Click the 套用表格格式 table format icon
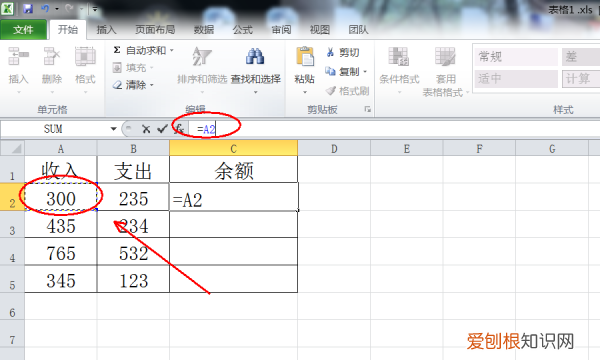Screen dimensions: 600x360 pos(445,57)
